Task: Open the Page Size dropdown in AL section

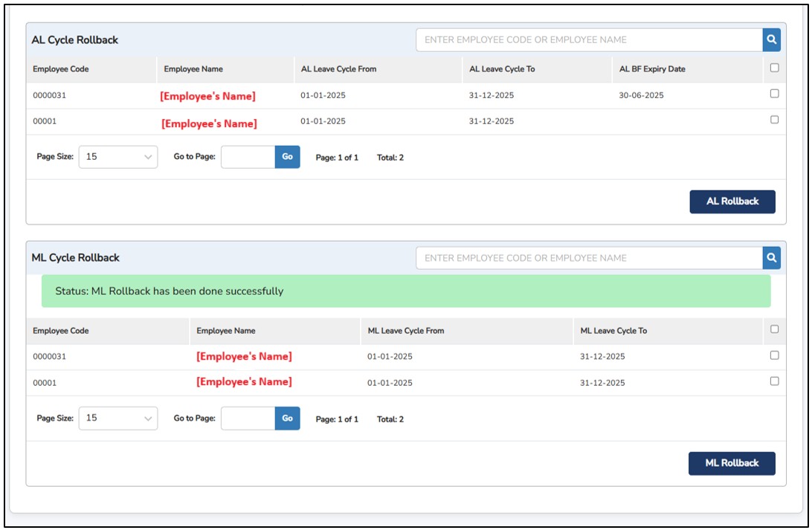Action: [117, 157]
